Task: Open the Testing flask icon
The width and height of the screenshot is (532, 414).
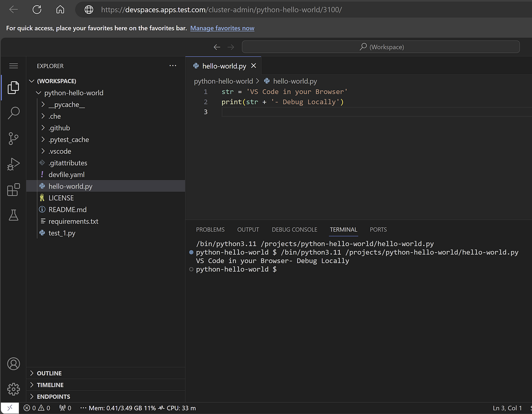Action: (x=14, y=215)
